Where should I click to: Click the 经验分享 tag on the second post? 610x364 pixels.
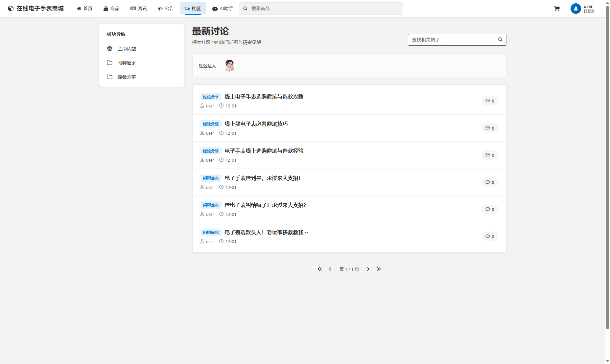[x=210, y=124]
